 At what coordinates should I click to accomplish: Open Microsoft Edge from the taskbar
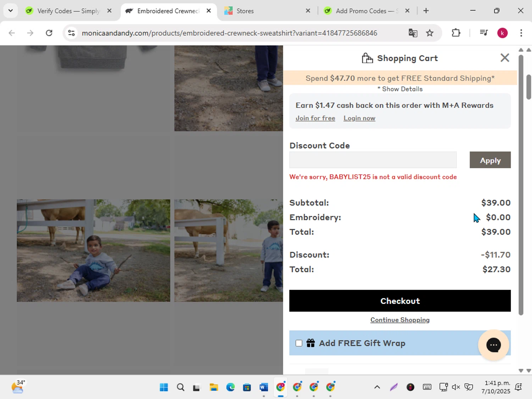pos(231,387)
